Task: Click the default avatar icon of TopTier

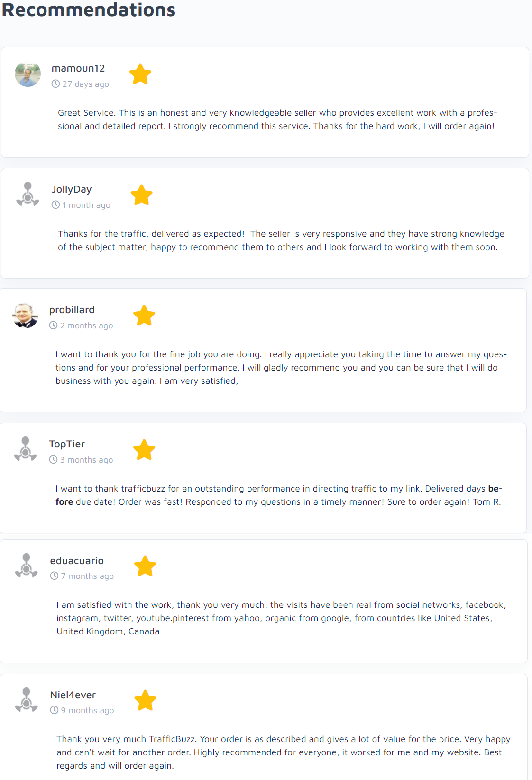Action: click(x=25, y=449)
